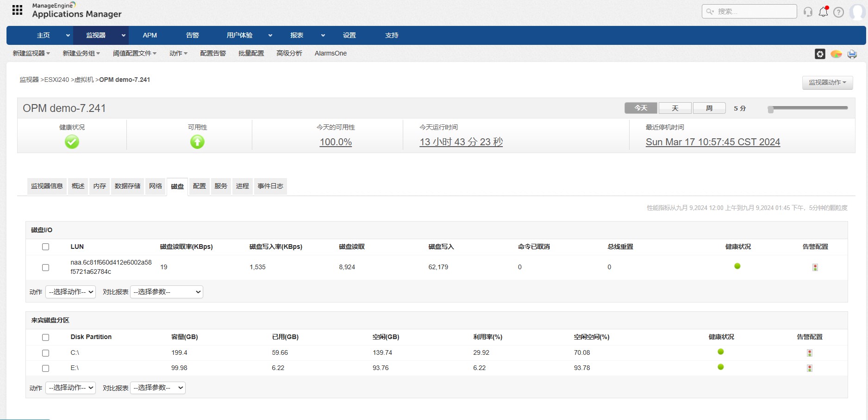
Task: Switch to the 配置 tab
Action: point(200,186)
